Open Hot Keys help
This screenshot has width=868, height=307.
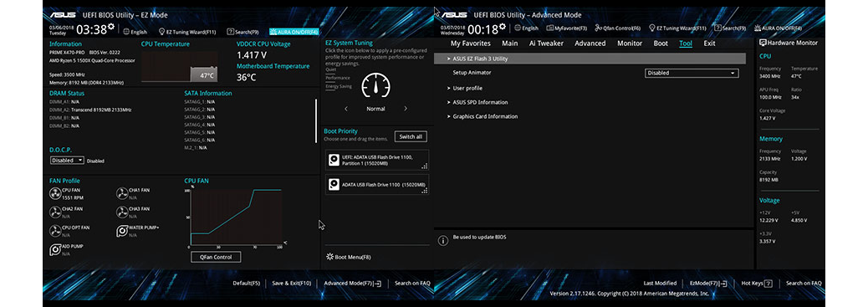tap(757, 284)
